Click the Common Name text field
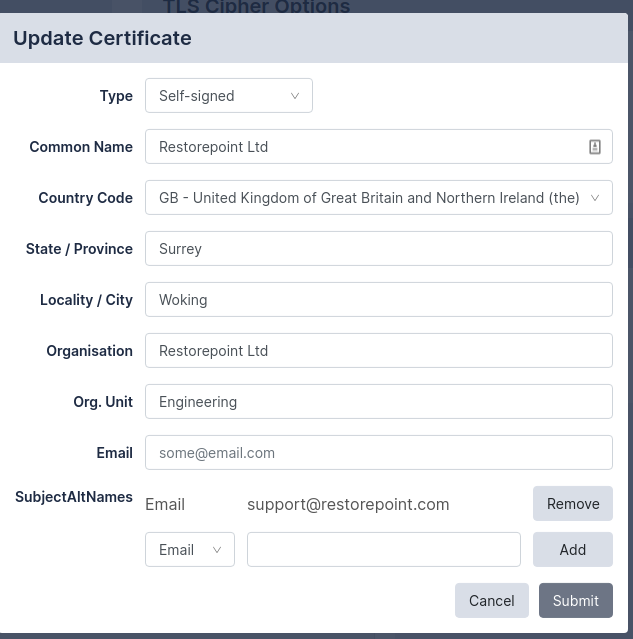This screenshot has width=633, height=639. (365, 147)
